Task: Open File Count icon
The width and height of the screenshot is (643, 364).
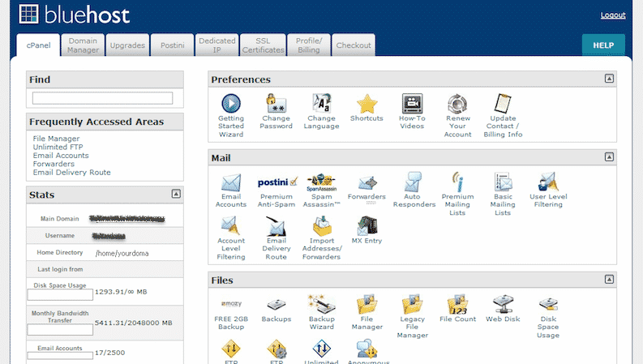Action: click(x=457, y=304)
